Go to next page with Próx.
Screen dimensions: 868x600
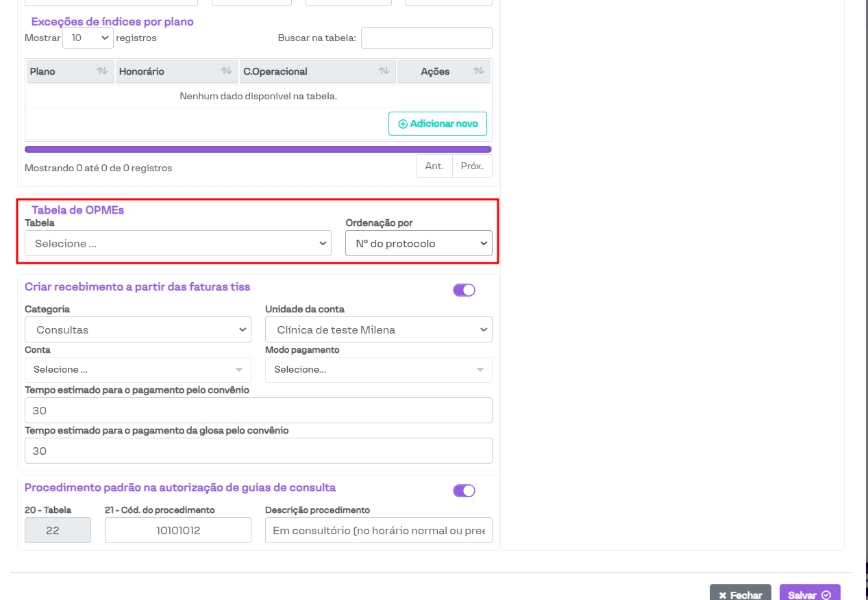point(472,166)
